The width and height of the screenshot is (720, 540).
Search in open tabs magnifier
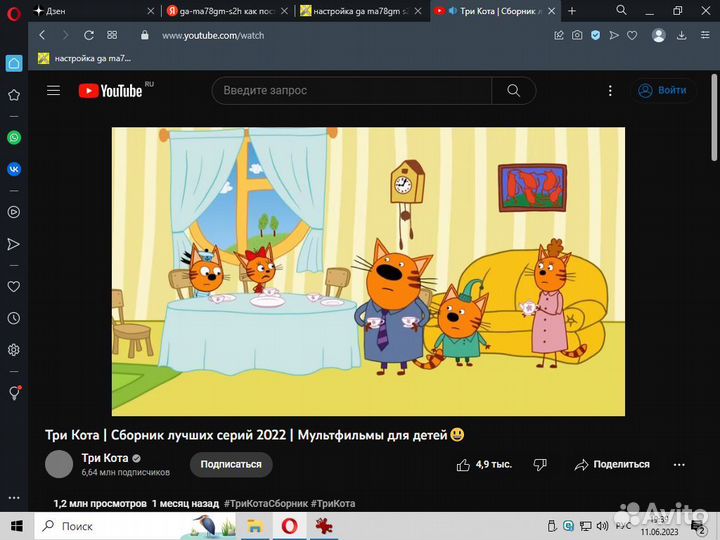(621, 10)
